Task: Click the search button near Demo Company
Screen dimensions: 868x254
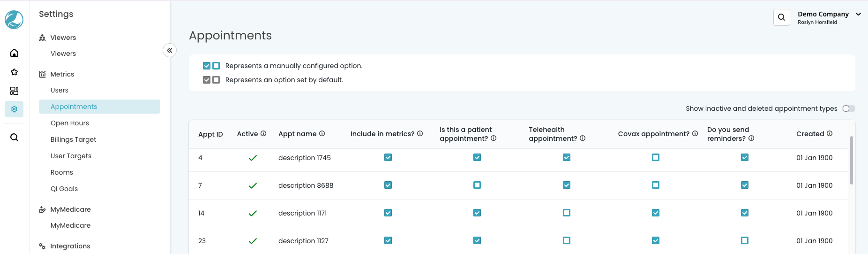Action: click(x=781, y=17)
